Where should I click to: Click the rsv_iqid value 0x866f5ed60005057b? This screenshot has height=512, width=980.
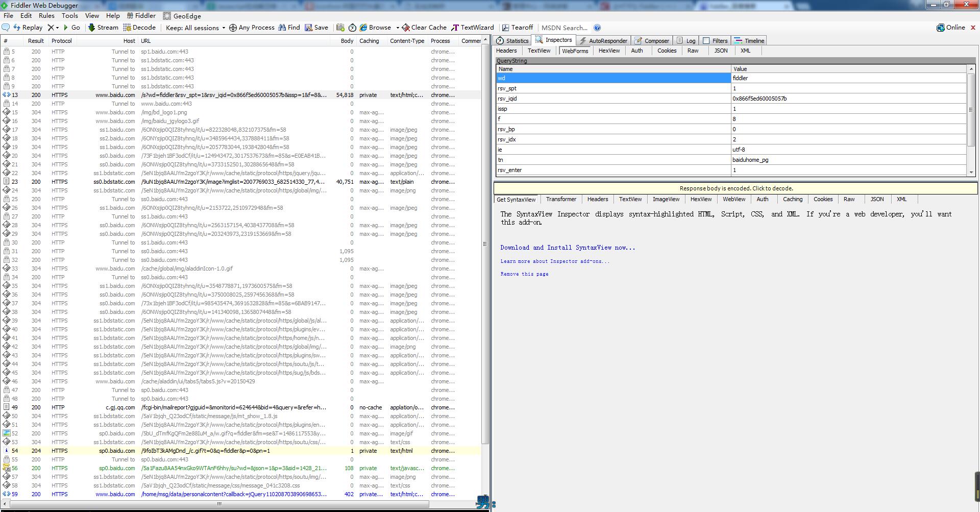tap(848, 99)
